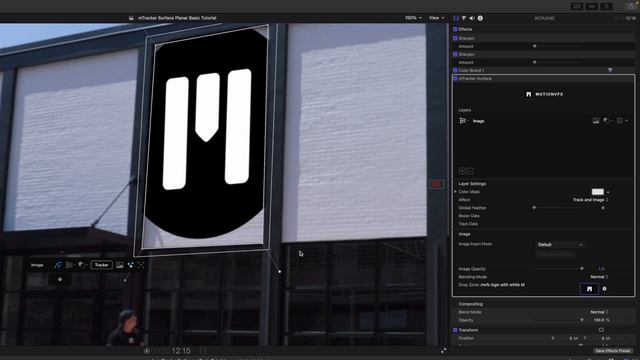Open the color inspector tab icon

pos(464,18)
